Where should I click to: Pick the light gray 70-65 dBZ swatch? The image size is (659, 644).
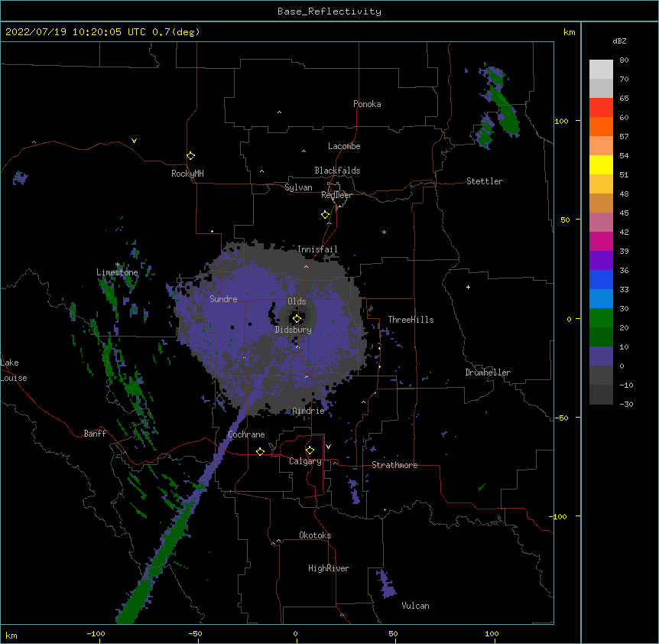[601, 88]
